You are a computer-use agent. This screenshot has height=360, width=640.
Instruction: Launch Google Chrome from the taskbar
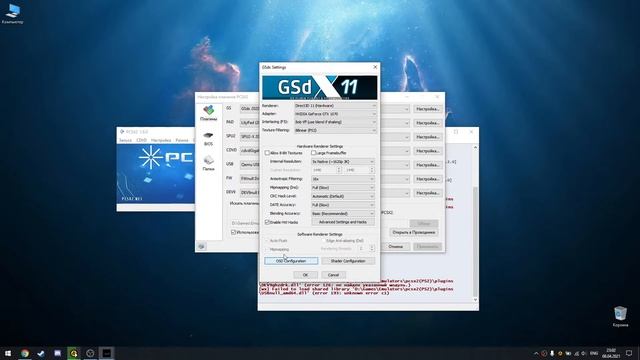(x=25, y=353)
